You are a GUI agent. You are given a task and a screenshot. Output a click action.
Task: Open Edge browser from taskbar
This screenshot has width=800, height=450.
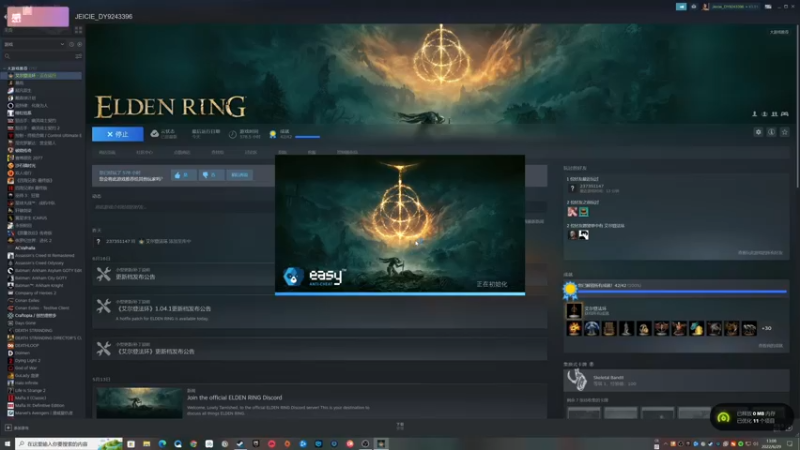162,444
